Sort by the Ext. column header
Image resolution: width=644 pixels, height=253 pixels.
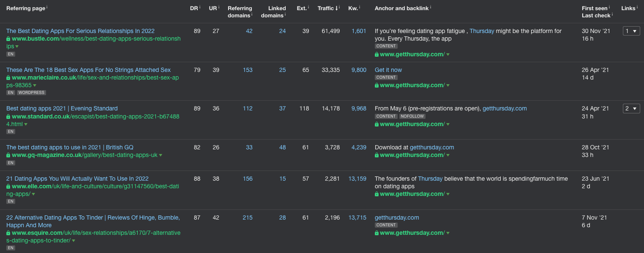pyautogui.click(x=302, y=8)
